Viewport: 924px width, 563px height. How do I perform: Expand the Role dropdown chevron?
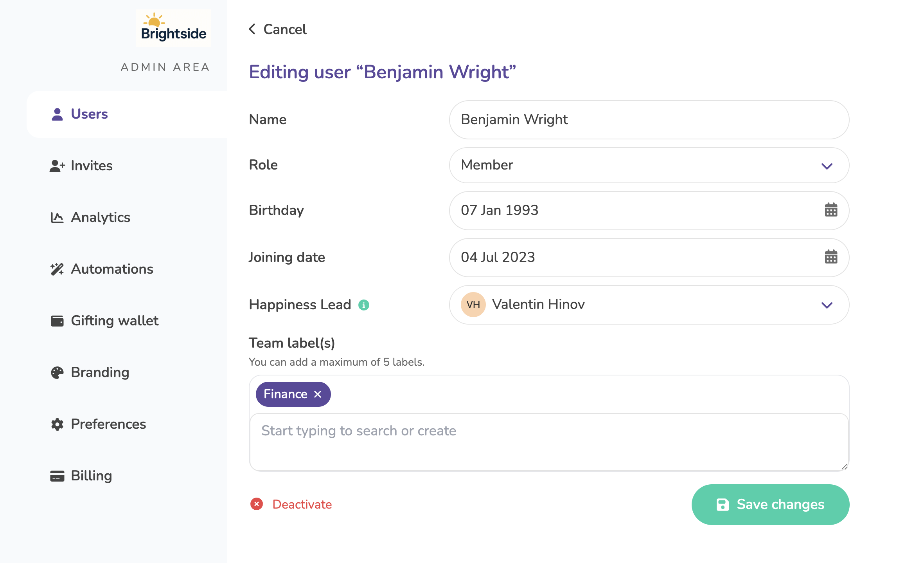pos(827,166)
